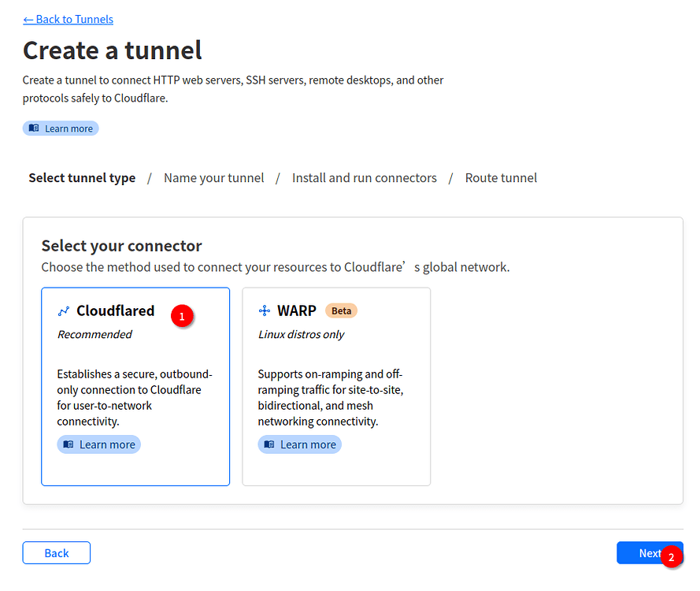
Task: Click the red number 1 marker
Action: point(182,317)
